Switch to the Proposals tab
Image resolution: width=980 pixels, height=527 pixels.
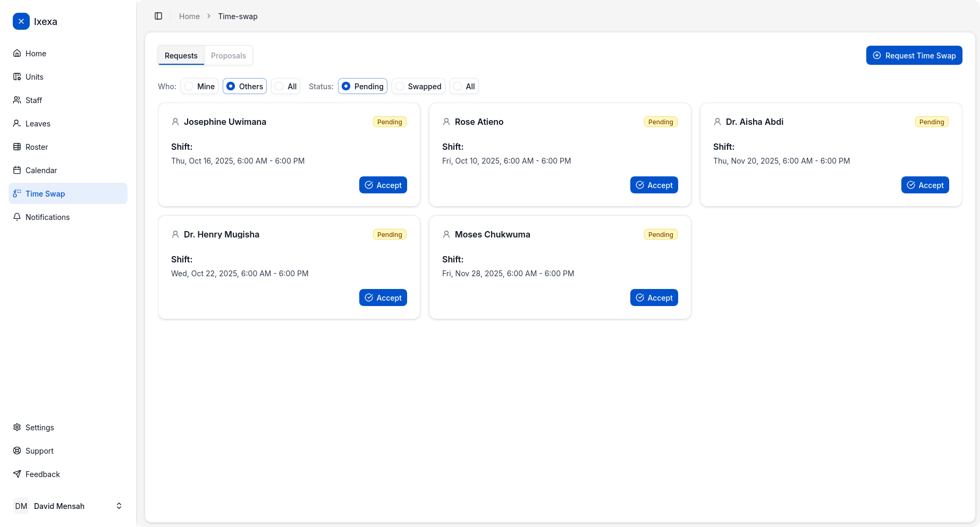(x=229, y=56)
